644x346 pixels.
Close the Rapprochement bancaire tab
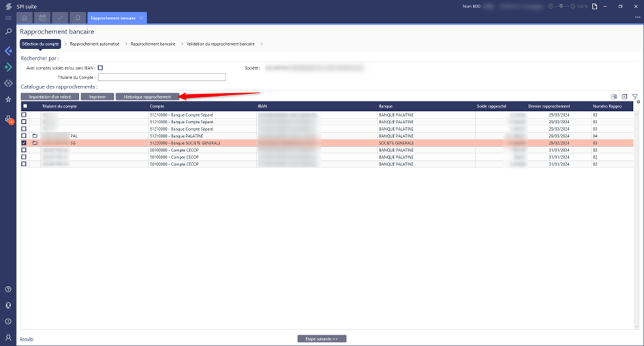pyautogui.click(x=141, y=18)
